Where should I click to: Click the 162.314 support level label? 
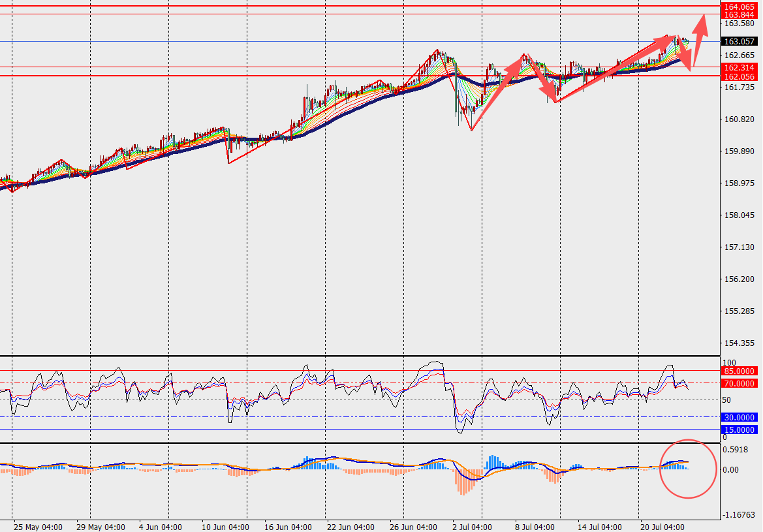coord(739,68)
